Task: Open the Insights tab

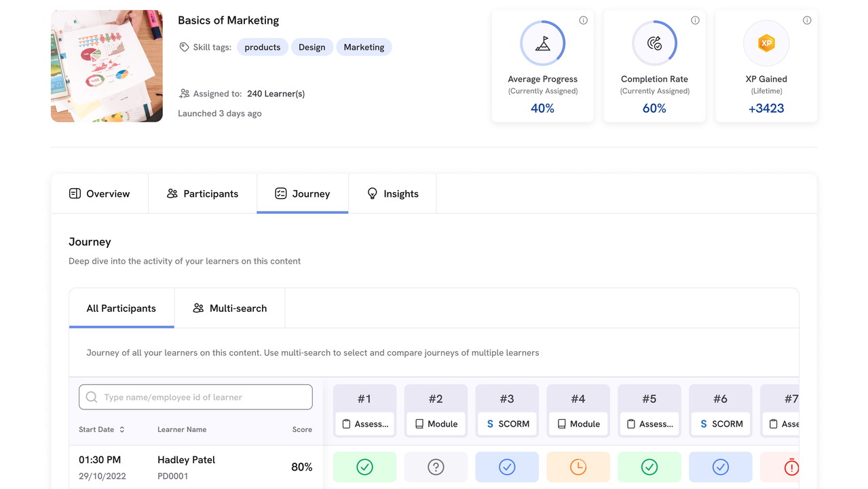Action: 392,194
